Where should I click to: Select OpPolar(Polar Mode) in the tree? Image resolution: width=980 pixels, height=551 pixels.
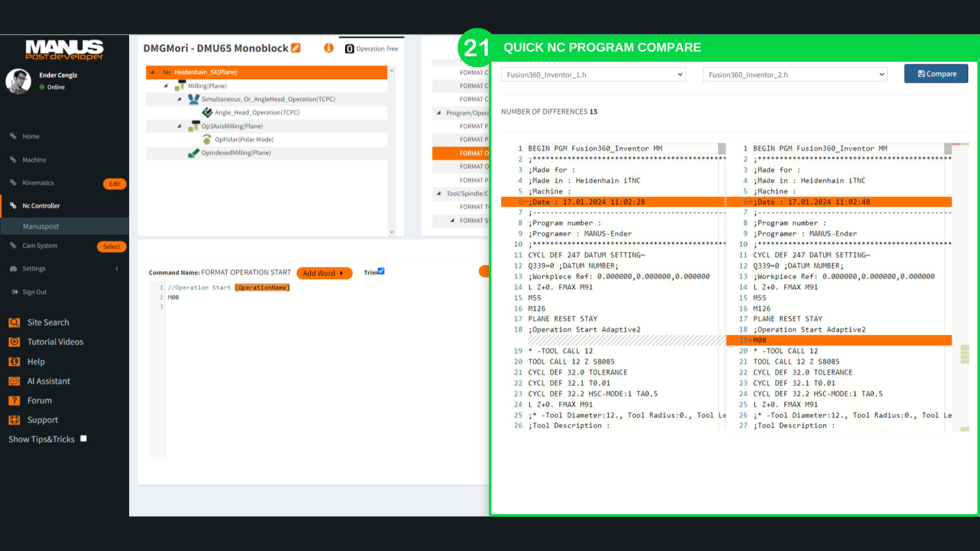(244, 140)
